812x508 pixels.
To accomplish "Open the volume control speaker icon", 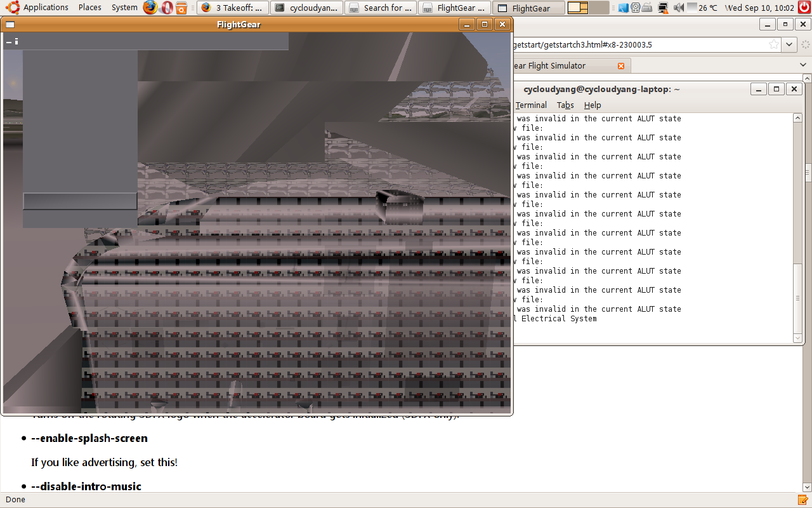I will point(678,8).
